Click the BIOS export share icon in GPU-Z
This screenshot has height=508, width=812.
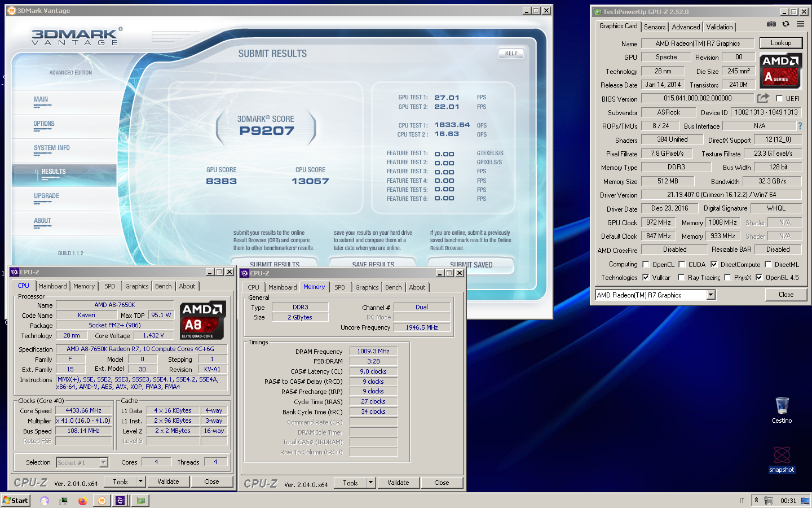763,98
